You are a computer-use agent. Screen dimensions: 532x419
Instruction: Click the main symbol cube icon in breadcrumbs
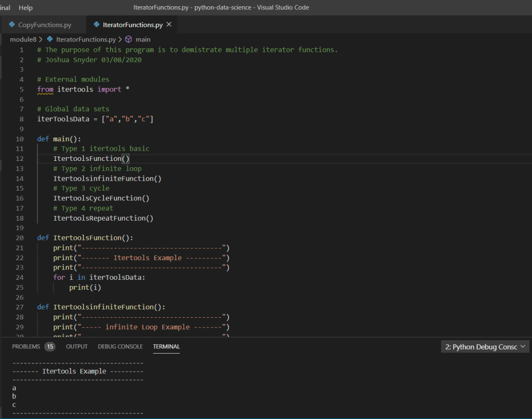click(x=129, y=39)
